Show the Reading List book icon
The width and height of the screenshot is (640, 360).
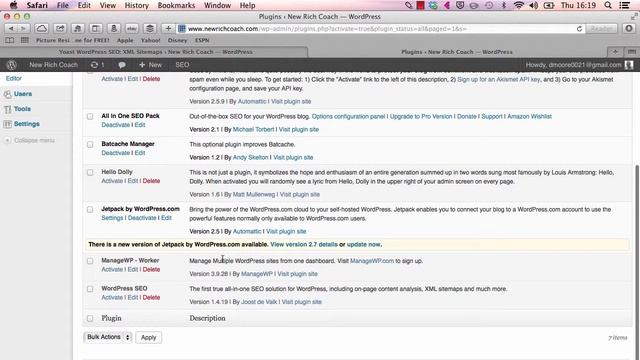[x=10, y=40]
